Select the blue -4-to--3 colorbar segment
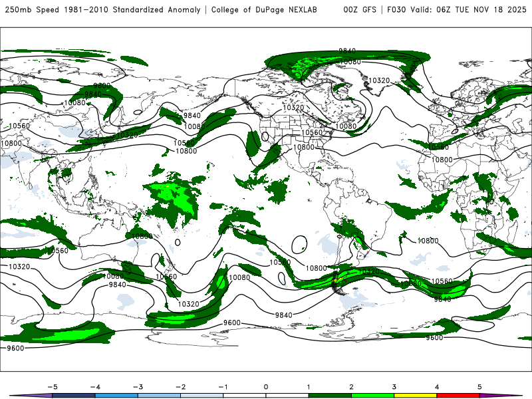 (x=116, y=396)
